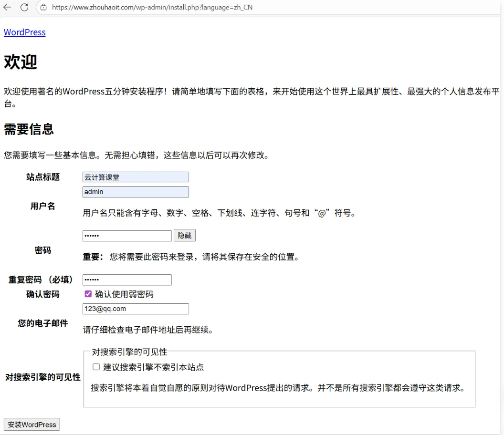
Task: Select the username field containing admin
Action: click(x=136, y=192)
